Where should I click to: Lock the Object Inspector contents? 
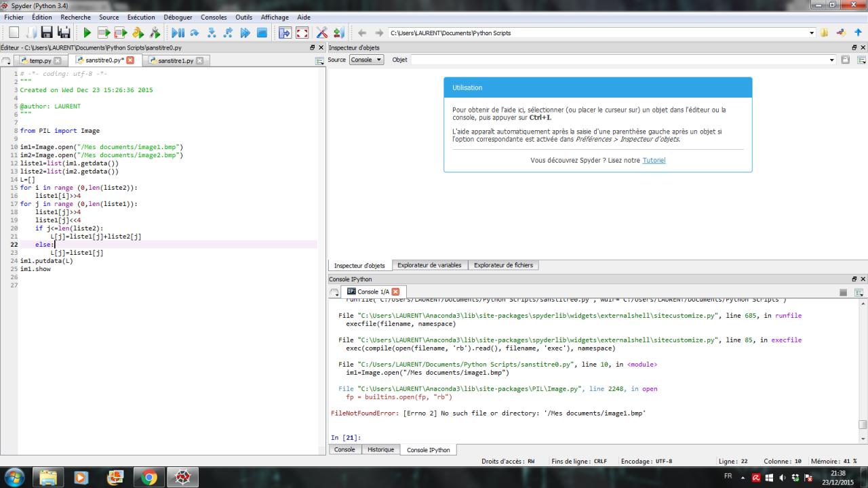tap(845, 60)
